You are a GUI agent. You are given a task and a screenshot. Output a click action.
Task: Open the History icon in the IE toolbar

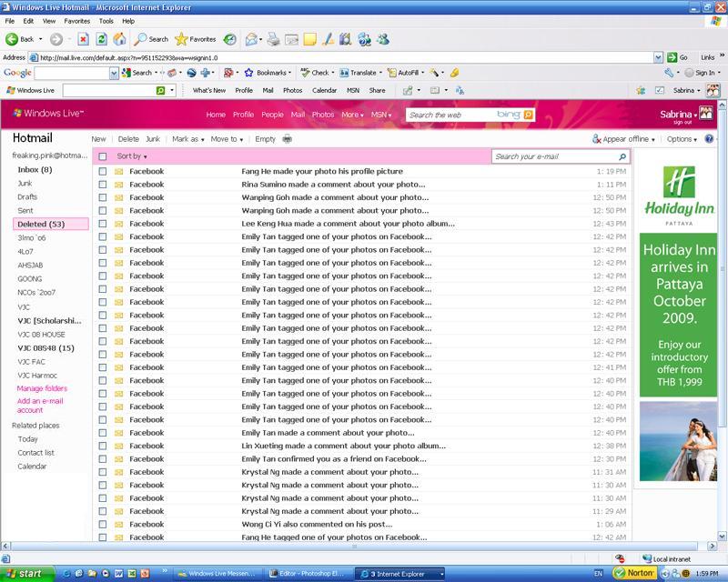pos(230,39)
